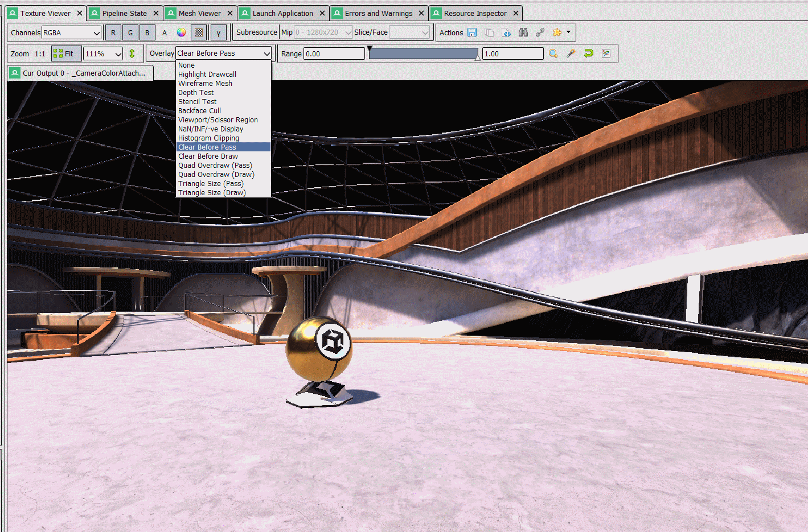The image size is (808, 532).
Task: Click the green flip-Y arrow next to zoom
Action: [x=133, y=53]
